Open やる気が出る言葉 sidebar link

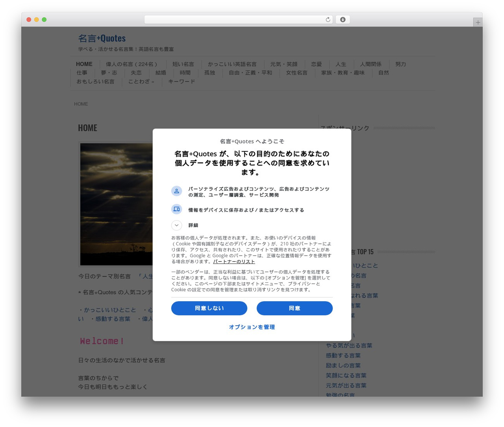point(349,345)
